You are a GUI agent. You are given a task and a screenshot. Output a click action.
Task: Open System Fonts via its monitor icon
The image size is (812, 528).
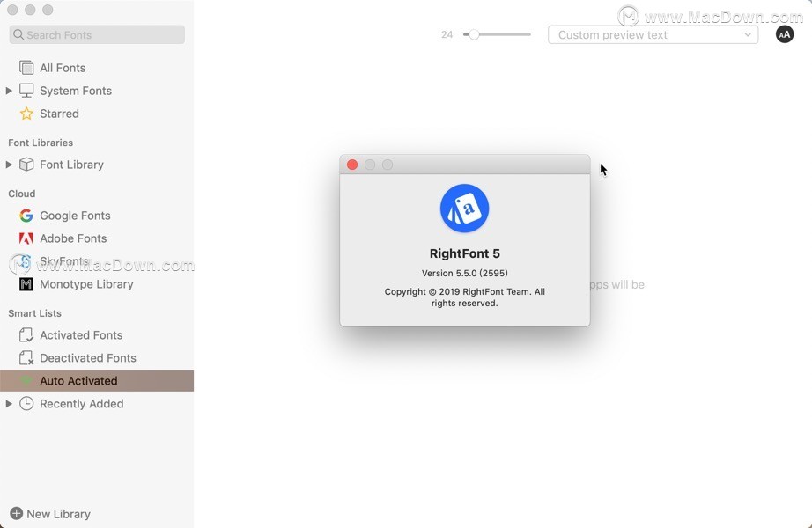(x=26, y=91)
